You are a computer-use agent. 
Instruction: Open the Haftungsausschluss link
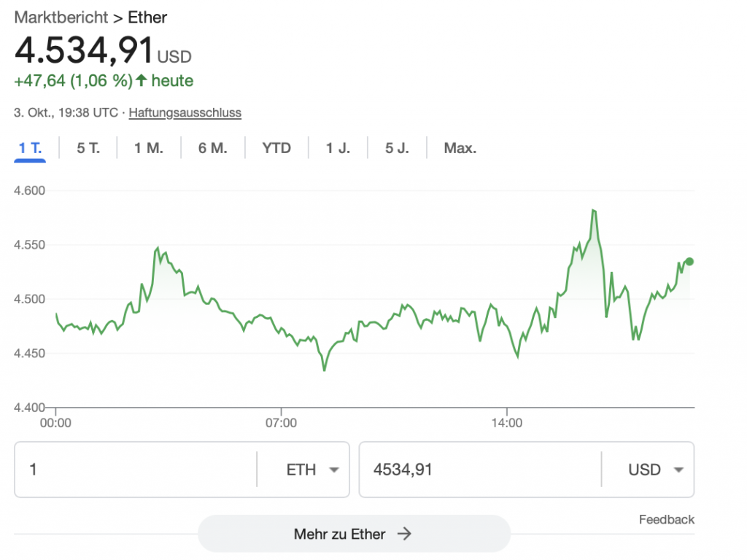(x=185, y=113)
